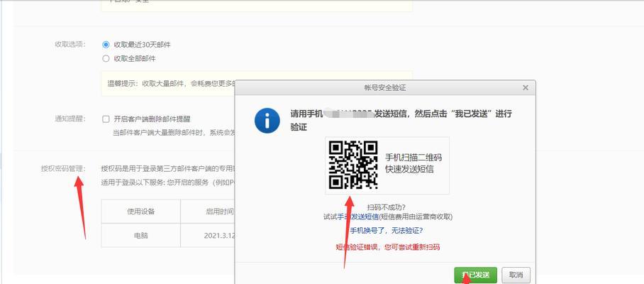This screenshot has width=644, height=284.
Task: Click the 电脑 table cell
Action: click(141, 236)
